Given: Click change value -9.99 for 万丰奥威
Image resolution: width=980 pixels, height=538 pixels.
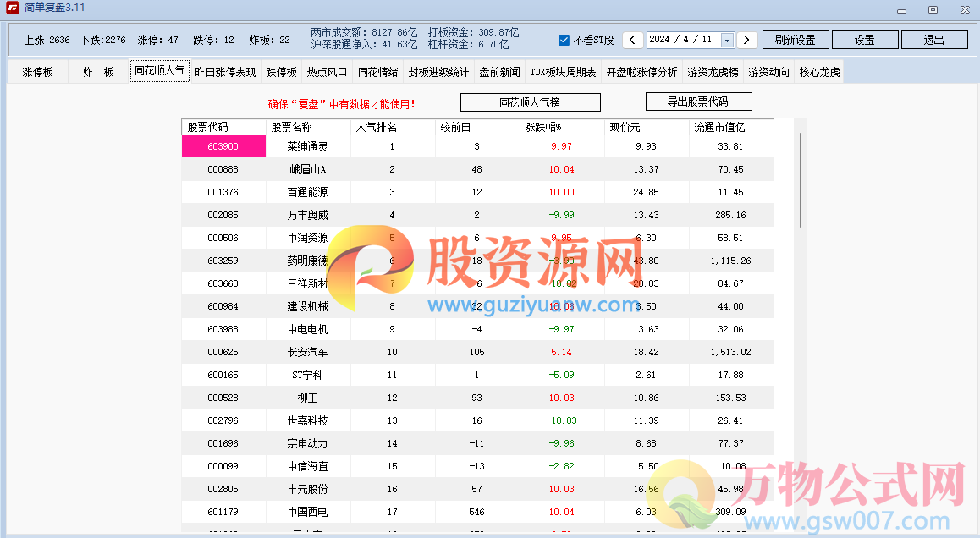Looking at the screenshot, I should click(x=561, y=215).
